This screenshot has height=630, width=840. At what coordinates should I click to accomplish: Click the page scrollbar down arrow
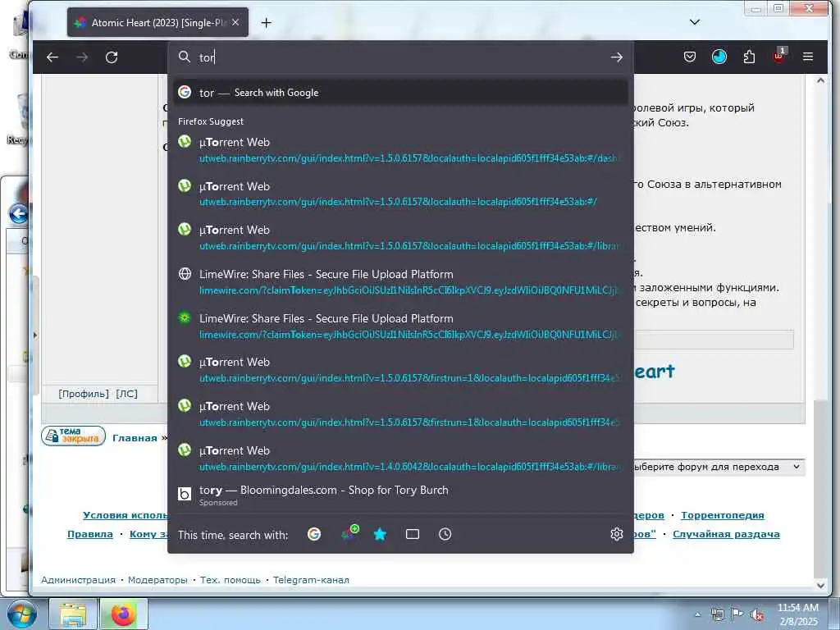pos(820,586)
